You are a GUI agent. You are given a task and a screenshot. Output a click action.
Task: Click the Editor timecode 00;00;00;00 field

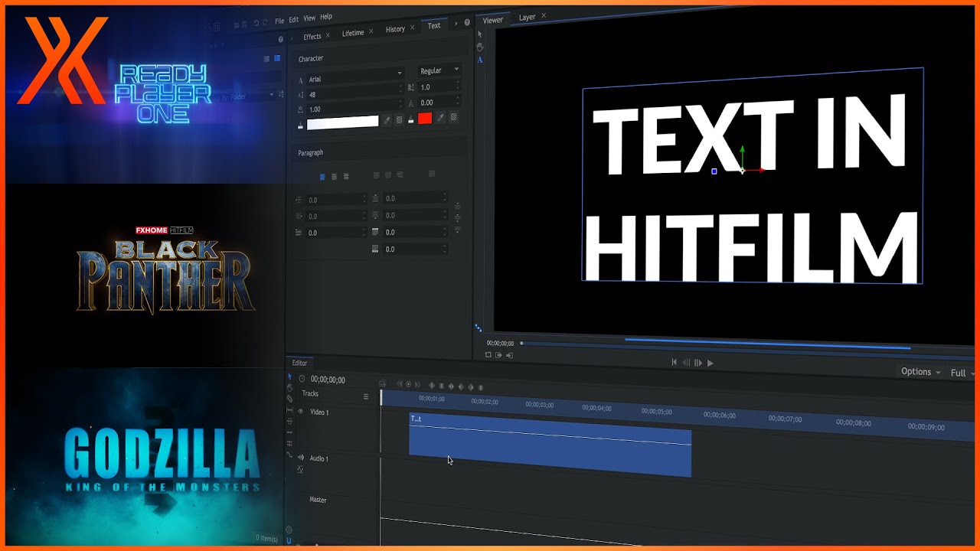[328, 380]
